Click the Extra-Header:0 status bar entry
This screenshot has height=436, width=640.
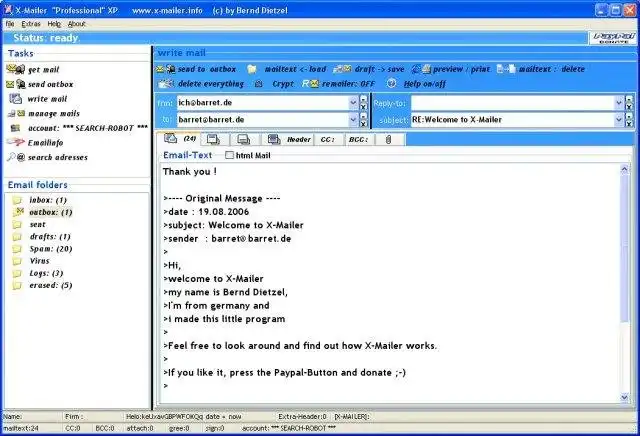coord(302,416)
